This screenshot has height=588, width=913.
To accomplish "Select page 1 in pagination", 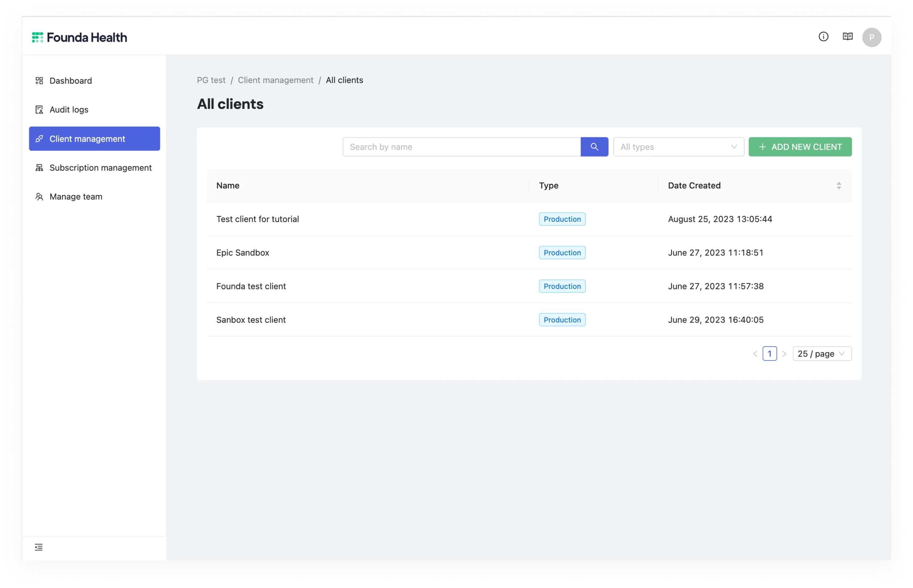I will [770, 354].
